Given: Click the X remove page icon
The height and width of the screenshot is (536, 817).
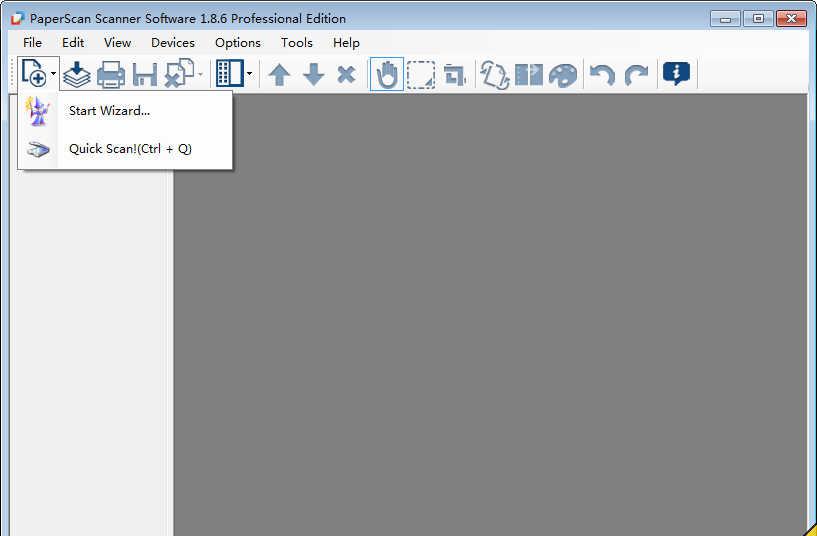Looking at the screenshot, I should tap(346, 74).
